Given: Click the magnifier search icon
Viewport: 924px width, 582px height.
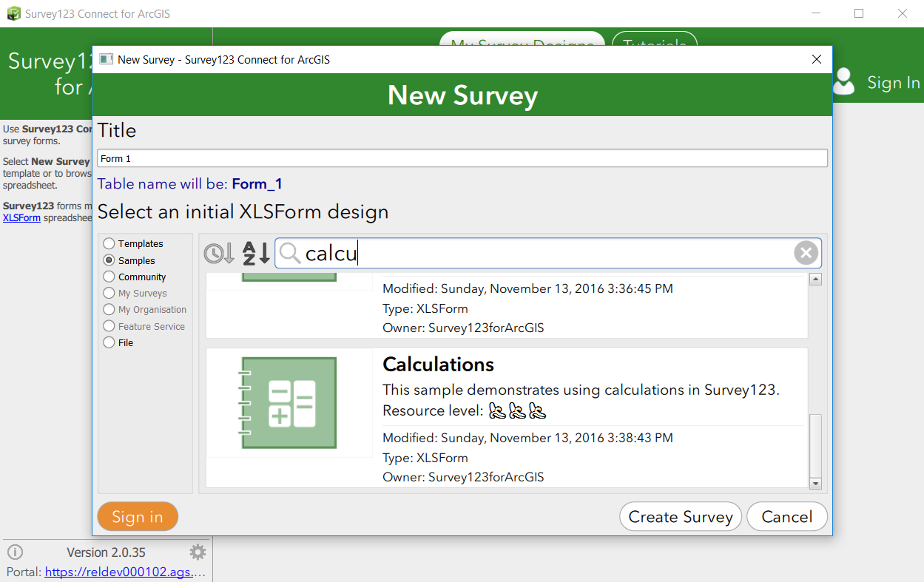Looking at the screenshot, I should click(x=290, y=254).
